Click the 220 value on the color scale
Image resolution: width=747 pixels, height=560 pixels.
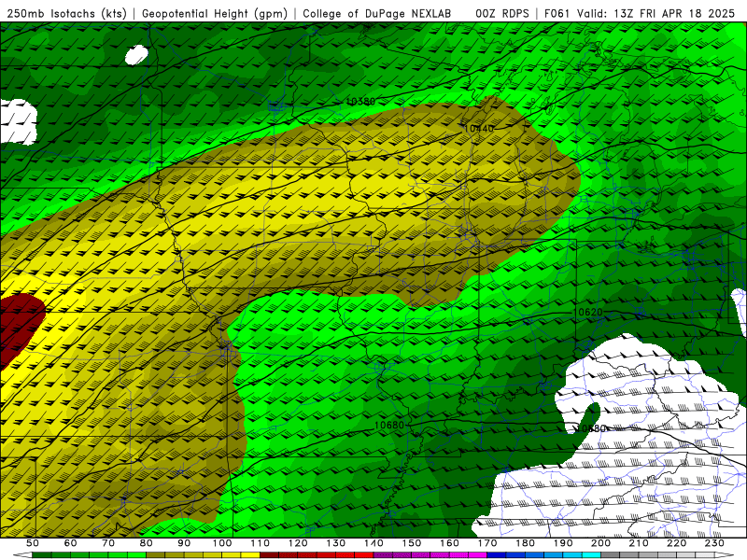click(x=676, y=543)
